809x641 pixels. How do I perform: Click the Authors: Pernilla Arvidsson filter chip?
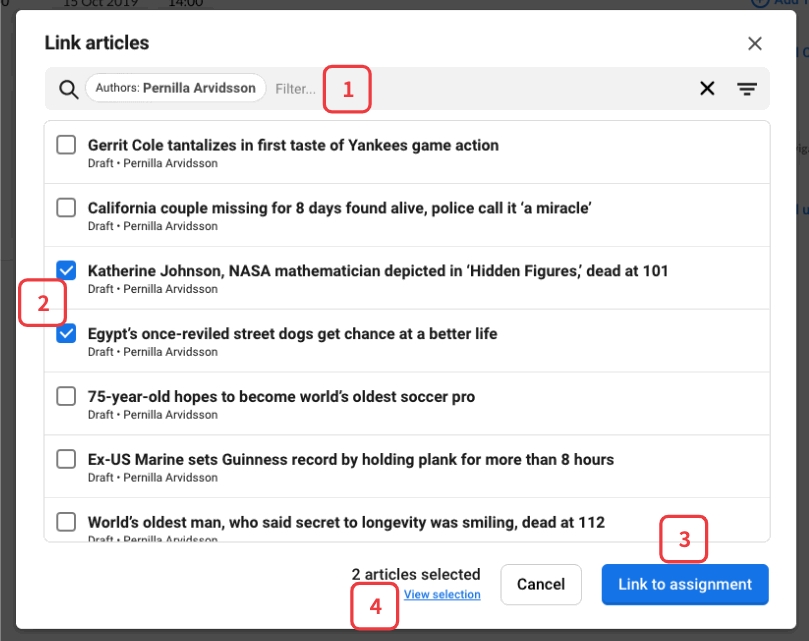point(176,88)
